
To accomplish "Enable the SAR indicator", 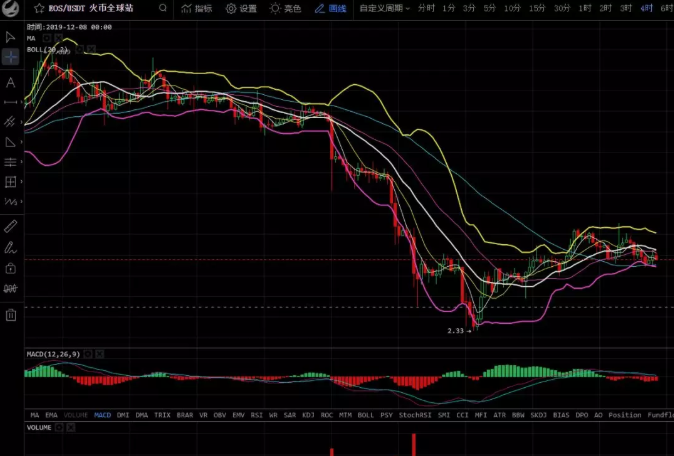I will click(x=290, y=415).
